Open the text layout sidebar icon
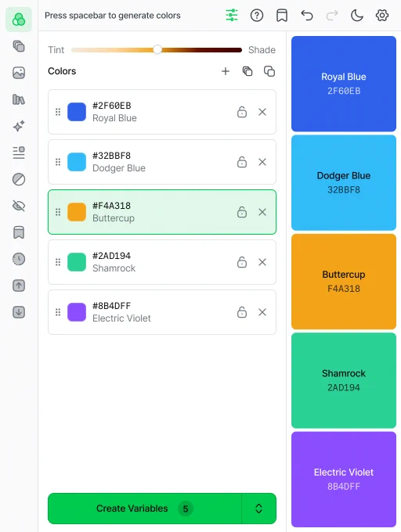The image size is (401, 532). pyautogui.click(x=19, y=153)
